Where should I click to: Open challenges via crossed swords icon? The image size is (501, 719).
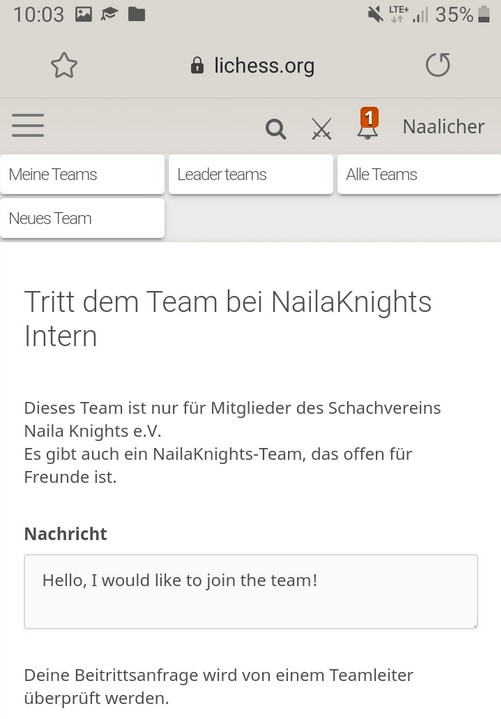coord(321,129)
